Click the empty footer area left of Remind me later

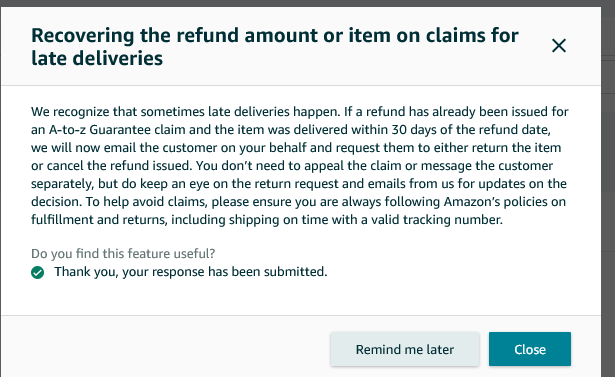(165, 347)
